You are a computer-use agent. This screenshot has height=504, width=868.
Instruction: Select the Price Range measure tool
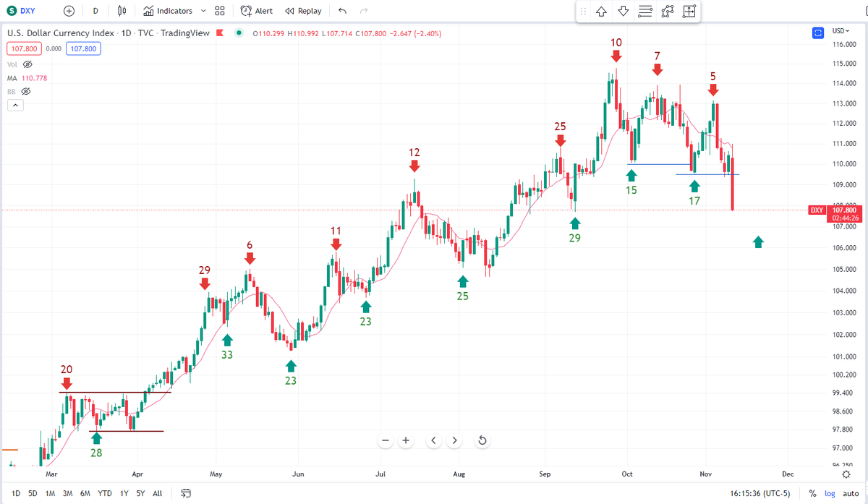tap(689, 12)
